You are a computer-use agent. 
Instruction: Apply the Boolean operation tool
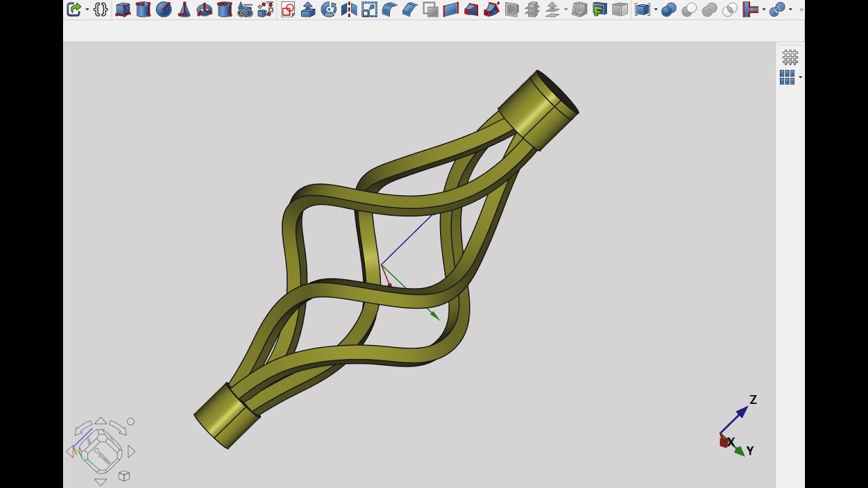coord(669,9)
